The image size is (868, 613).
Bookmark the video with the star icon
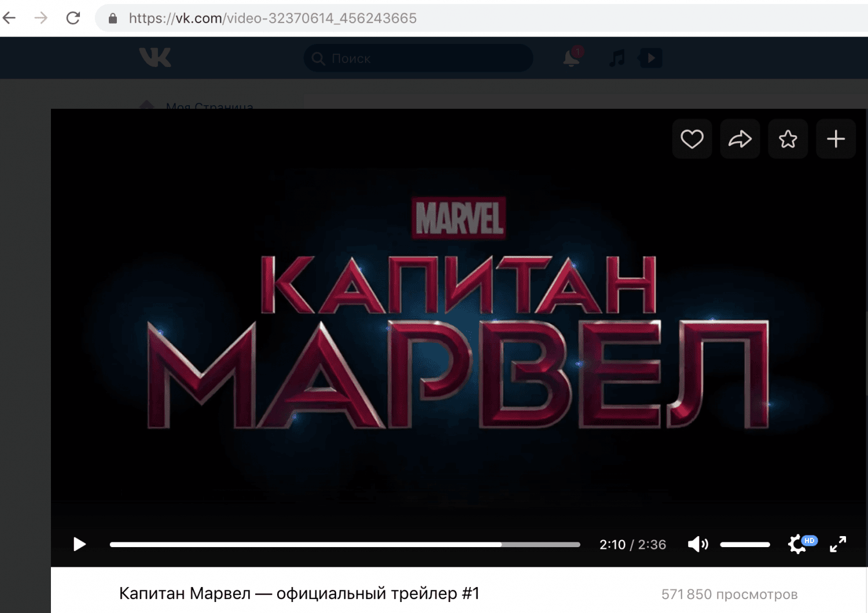point(788,139)
